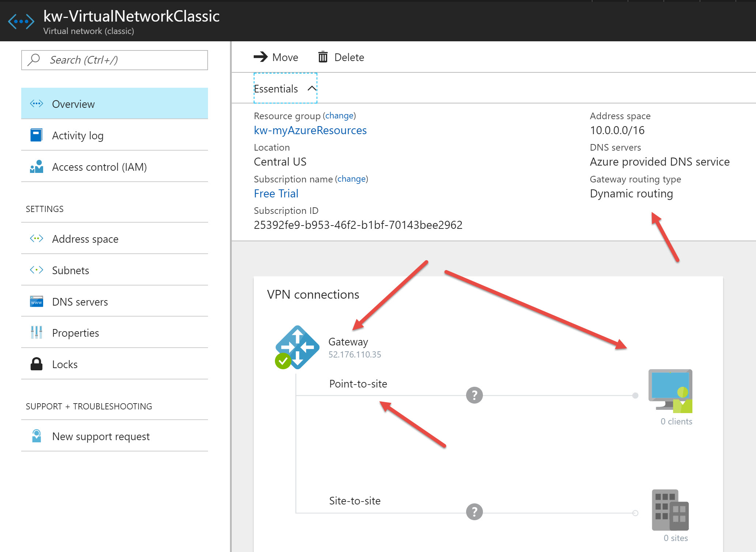Open kw-myAzureResources resource group
756x552 pixels.
click(310, 130)
